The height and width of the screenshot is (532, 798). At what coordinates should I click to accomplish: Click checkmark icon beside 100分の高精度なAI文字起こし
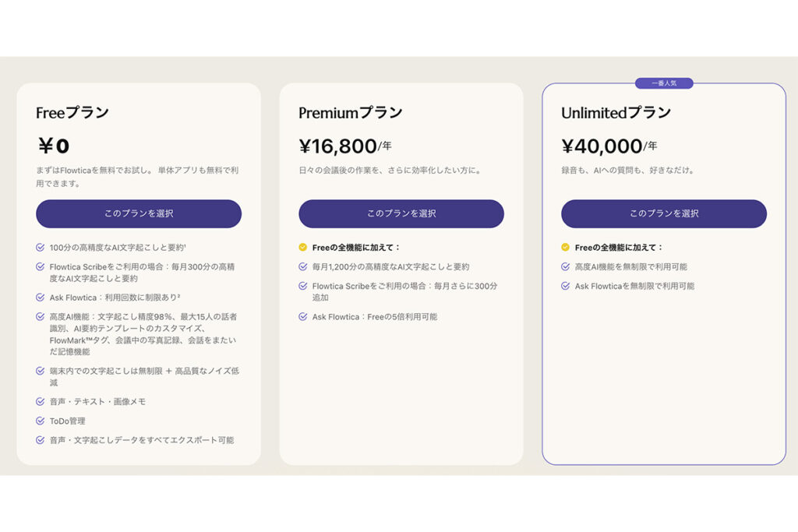point(41,247)
